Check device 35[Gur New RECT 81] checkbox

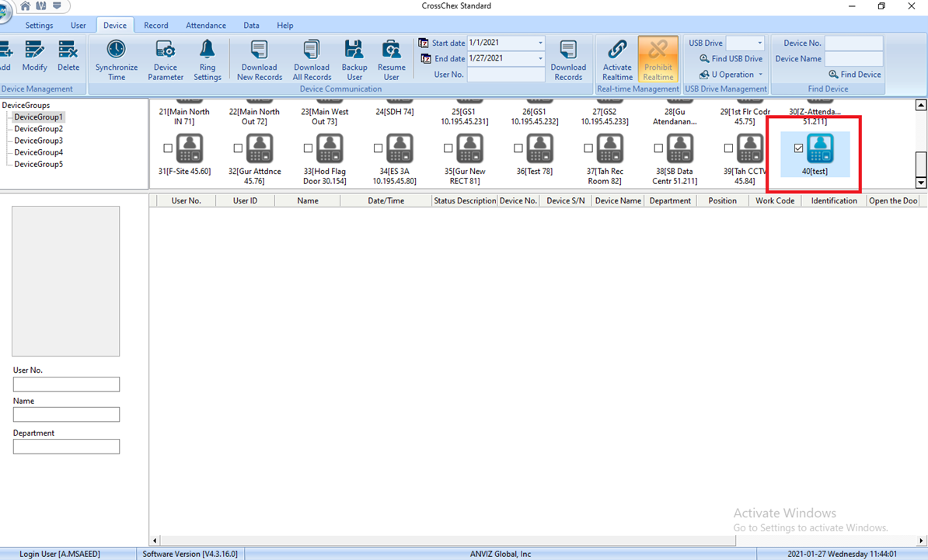pyautogui.click(x=448, y=148)
